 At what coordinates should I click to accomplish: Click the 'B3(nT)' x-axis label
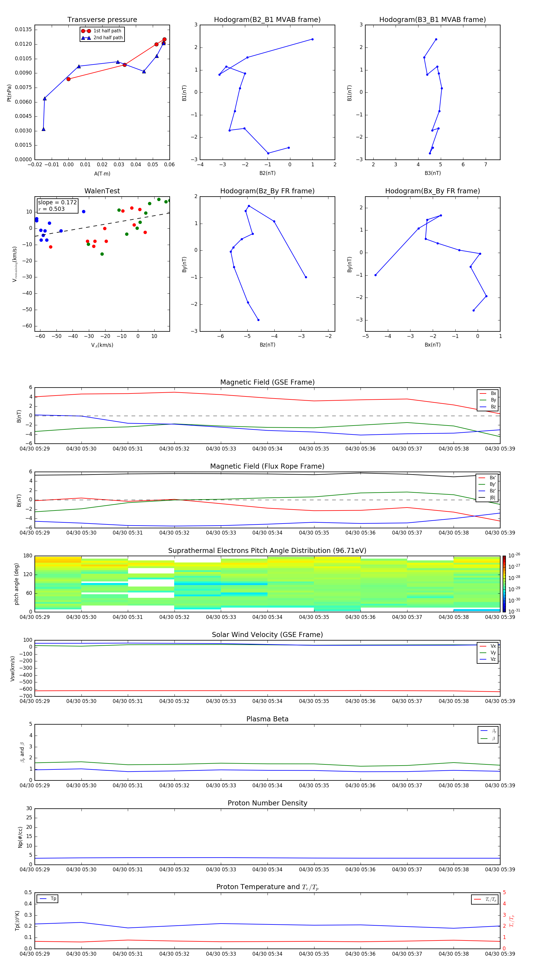432,173
